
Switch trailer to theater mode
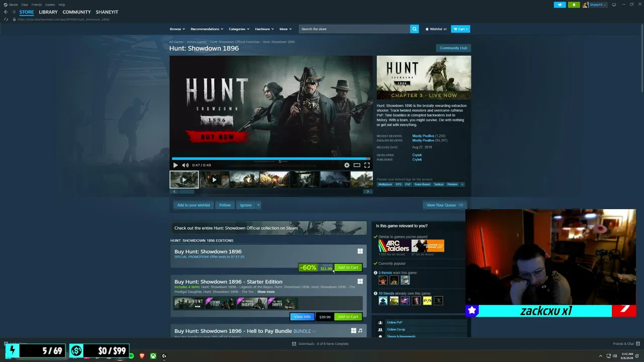coord(357,165)
